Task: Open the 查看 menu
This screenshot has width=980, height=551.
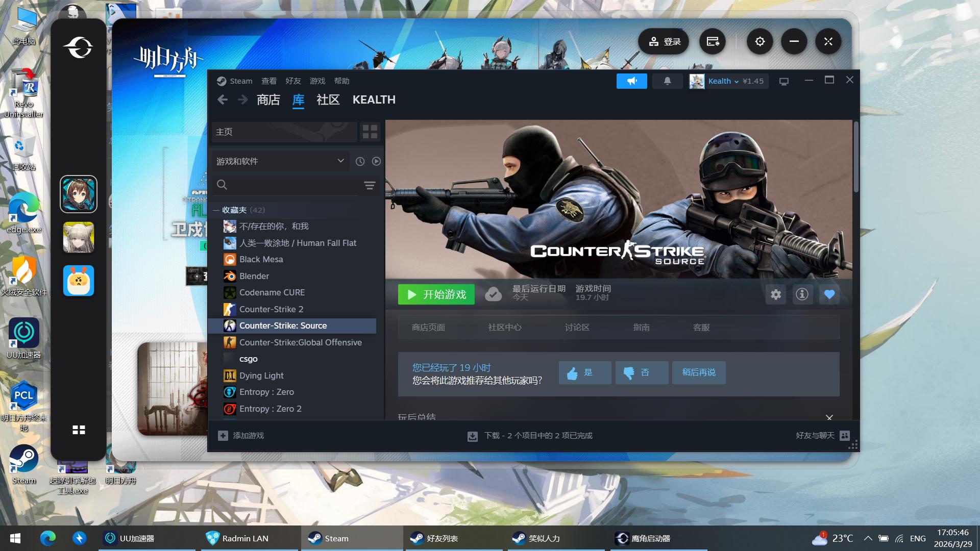Action: click(x=268, y=81)
